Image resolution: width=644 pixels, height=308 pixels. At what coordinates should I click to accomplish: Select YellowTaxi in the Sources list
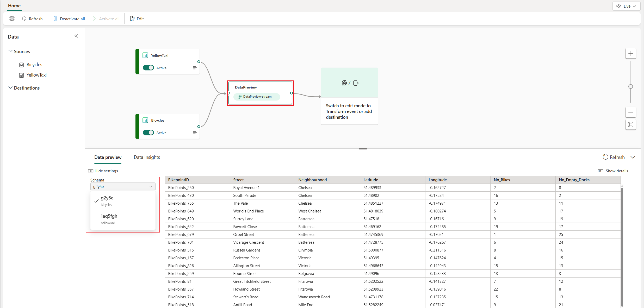pos(33,75)
